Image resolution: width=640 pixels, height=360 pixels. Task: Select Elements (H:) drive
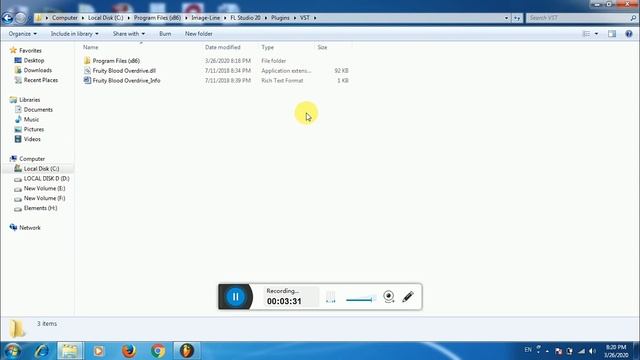tap(40, 208)
